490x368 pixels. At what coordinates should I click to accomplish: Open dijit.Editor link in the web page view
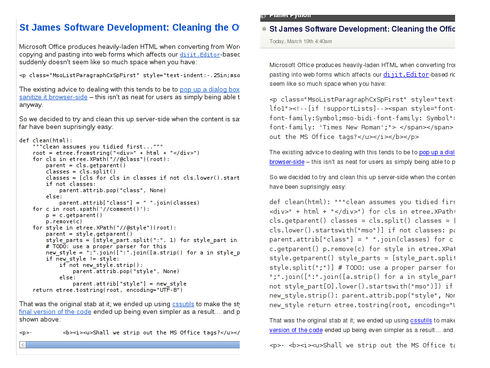(200, 54)
